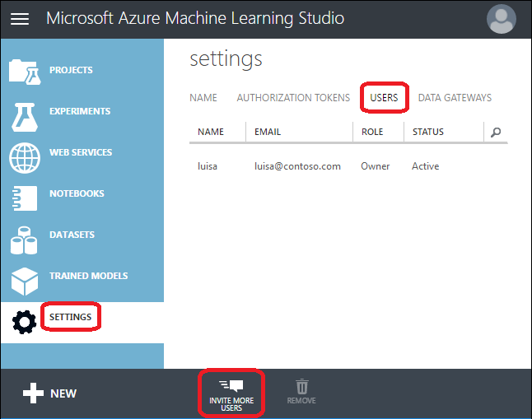Click the REMOVE button label

(x=301, y=401)
